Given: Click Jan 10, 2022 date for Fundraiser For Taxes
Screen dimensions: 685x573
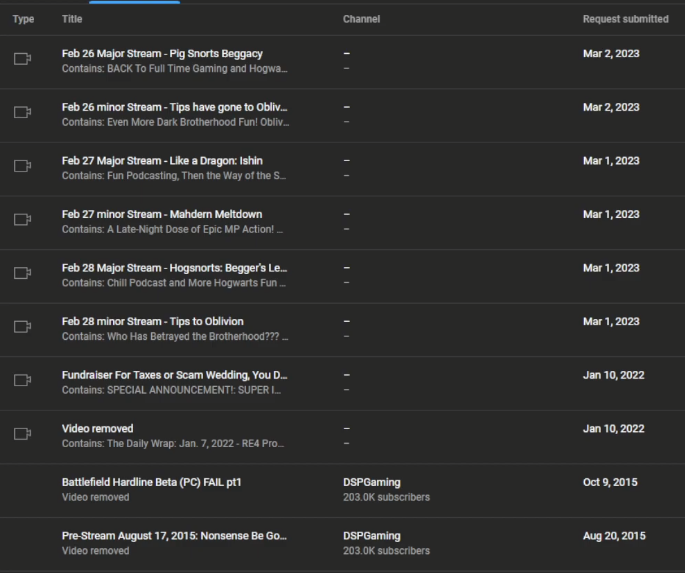Looking at the screenshot, I should 613,375.
